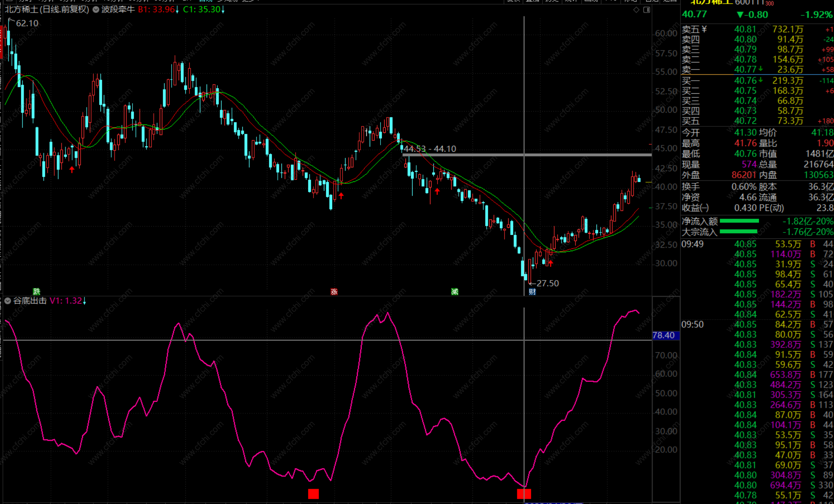
Task: Click the green 跌 event marker
Action: (x=36, y=291)
